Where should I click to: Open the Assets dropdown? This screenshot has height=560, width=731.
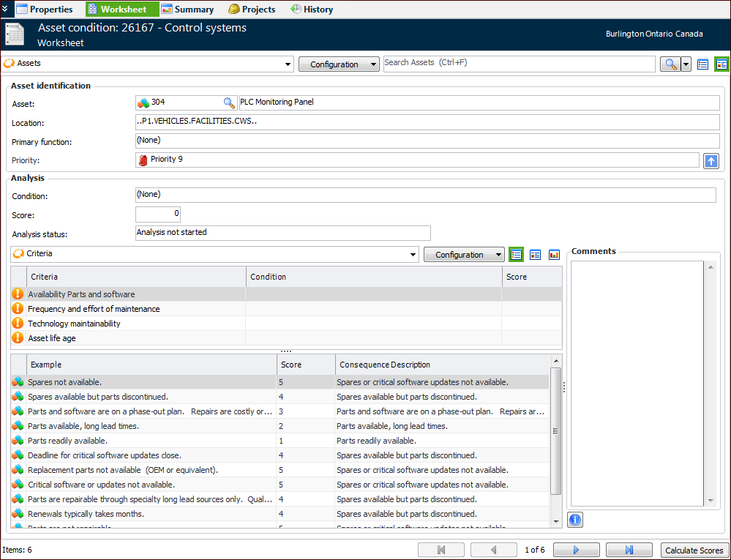point(288,64)
